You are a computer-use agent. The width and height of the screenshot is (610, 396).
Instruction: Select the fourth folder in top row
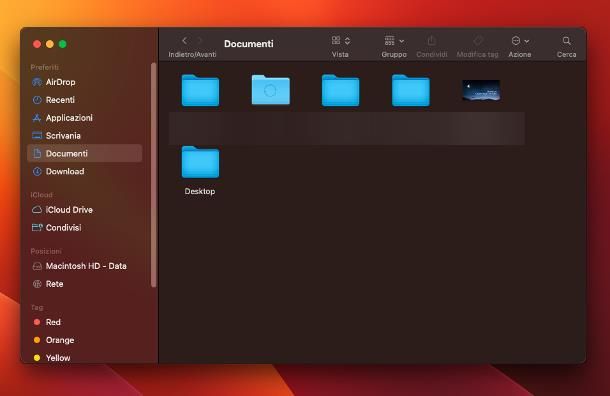410,91
